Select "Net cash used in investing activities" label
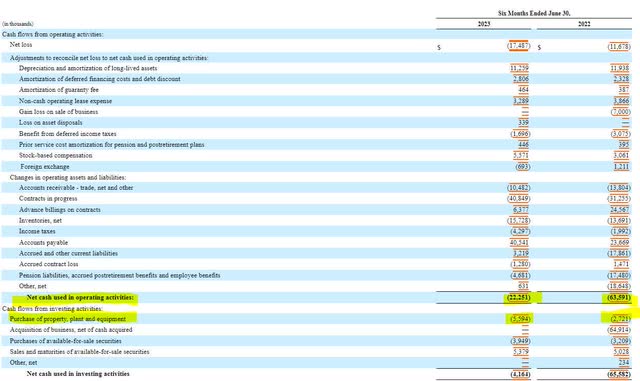This screenshot has width=640, height=381. click(x=78, y=374)
